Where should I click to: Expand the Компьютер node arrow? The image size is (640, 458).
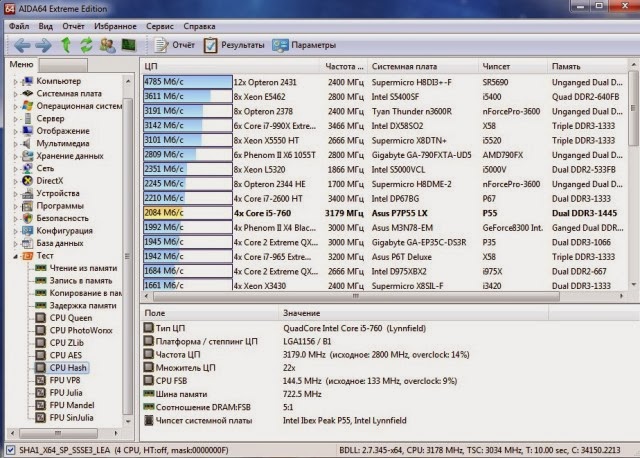(x=15, y=82)
